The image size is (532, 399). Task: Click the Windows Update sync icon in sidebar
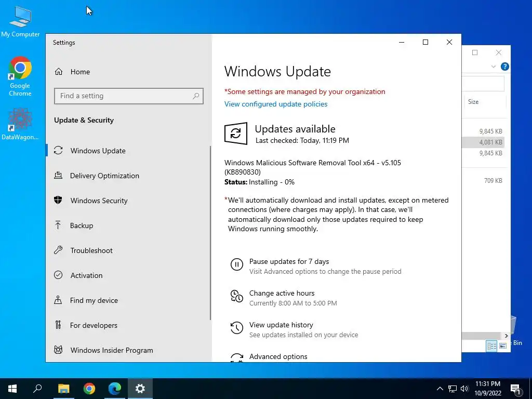[x=58, y=150]
